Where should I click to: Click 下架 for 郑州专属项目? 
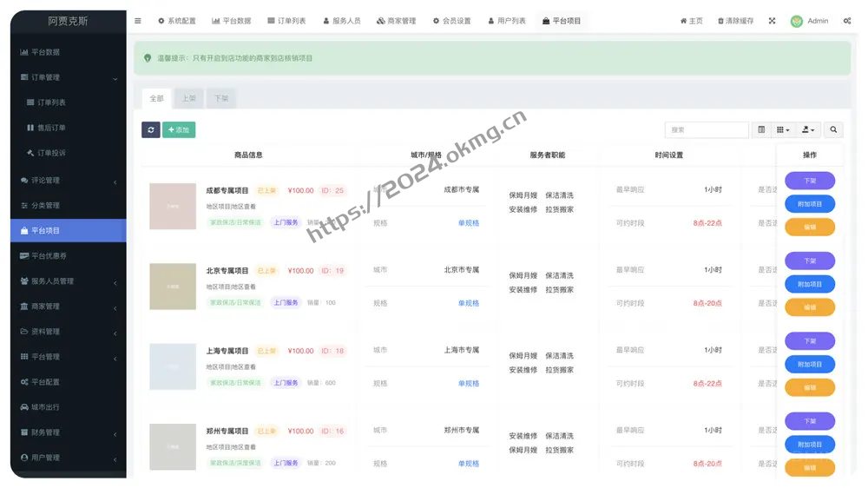coord(810,421)
